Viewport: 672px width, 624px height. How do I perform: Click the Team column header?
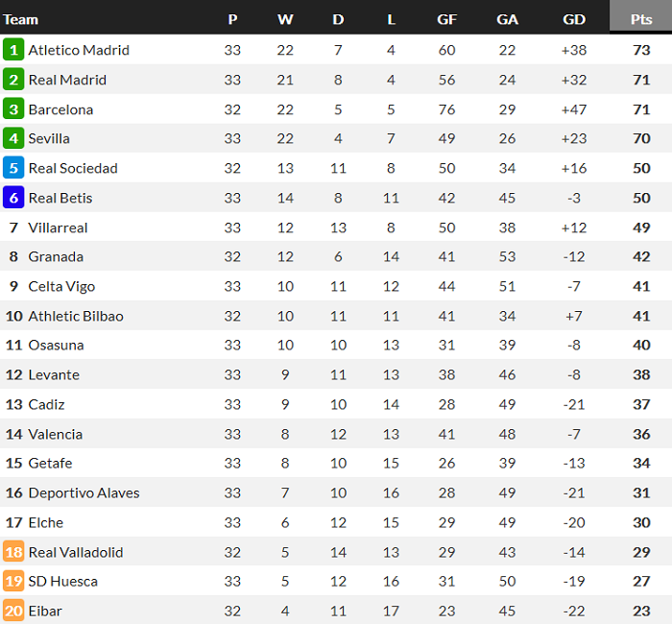(21, 19)
